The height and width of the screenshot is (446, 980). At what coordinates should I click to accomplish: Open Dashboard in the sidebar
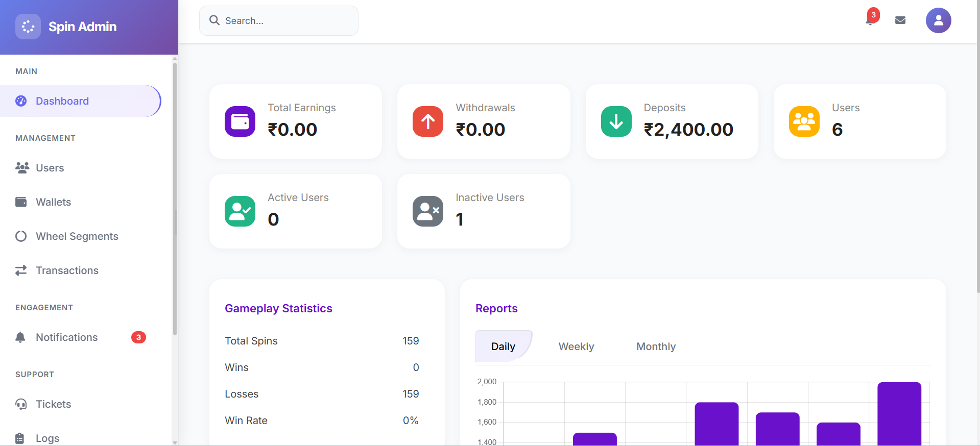point(62,101)
